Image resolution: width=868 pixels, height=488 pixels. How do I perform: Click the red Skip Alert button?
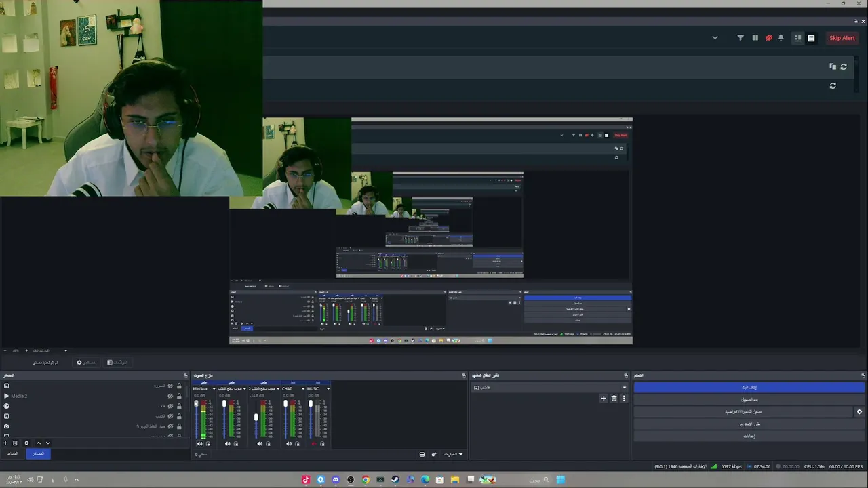coord(842,38)
